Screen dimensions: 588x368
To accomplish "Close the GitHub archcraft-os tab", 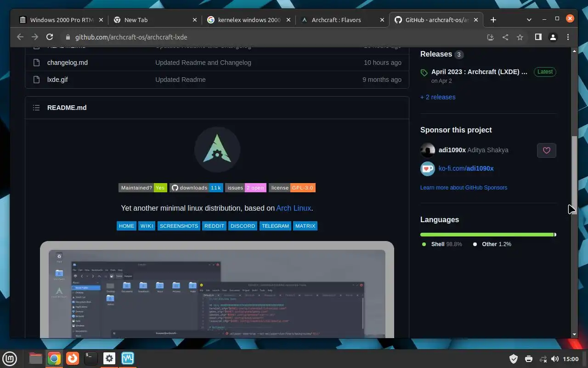I will (476, 20).
